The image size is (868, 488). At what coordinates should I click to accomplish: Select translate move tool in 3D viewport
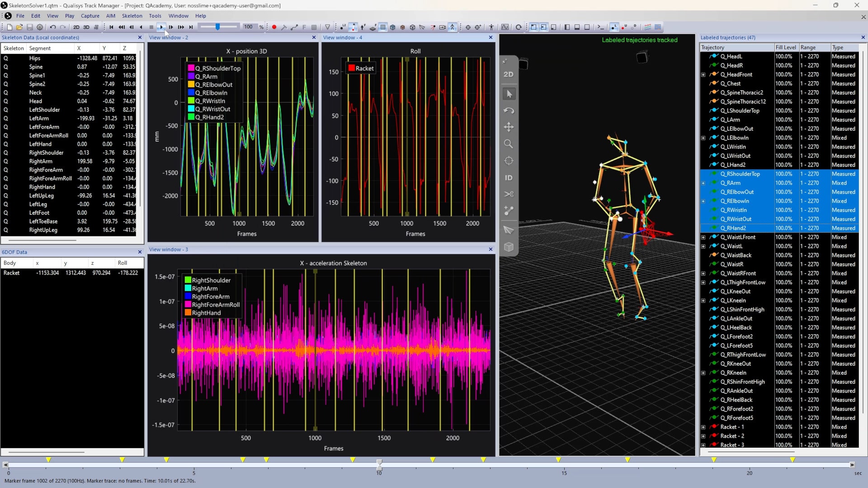pos(509,127)
